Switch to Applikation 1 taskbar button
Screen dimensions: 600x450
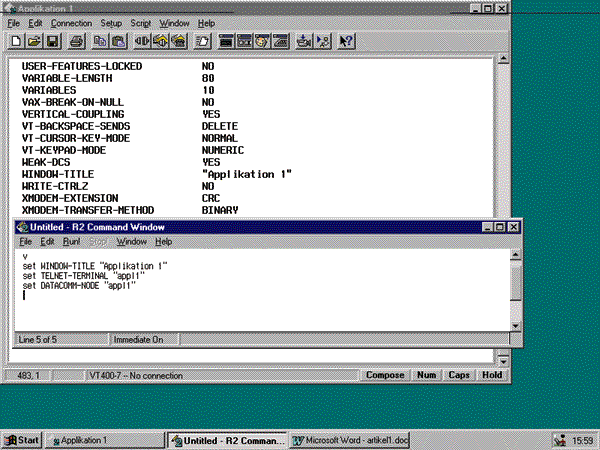click(x=105, y=440)
